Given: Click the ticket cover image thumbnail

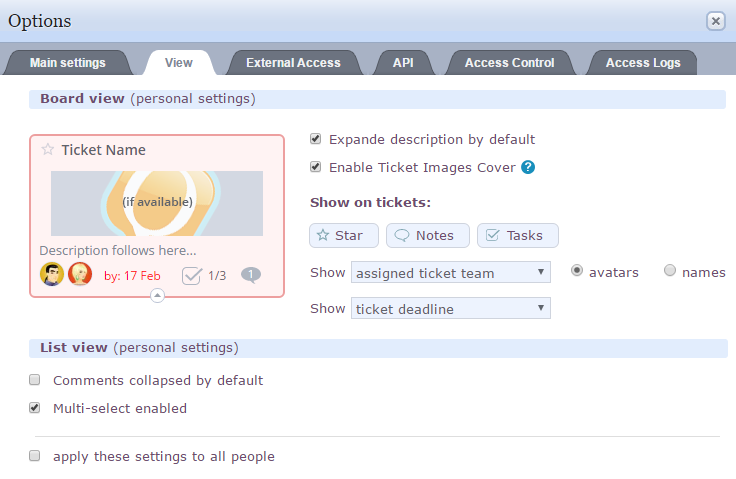Looking at the screenshot, I should click(x=157, y=203).
